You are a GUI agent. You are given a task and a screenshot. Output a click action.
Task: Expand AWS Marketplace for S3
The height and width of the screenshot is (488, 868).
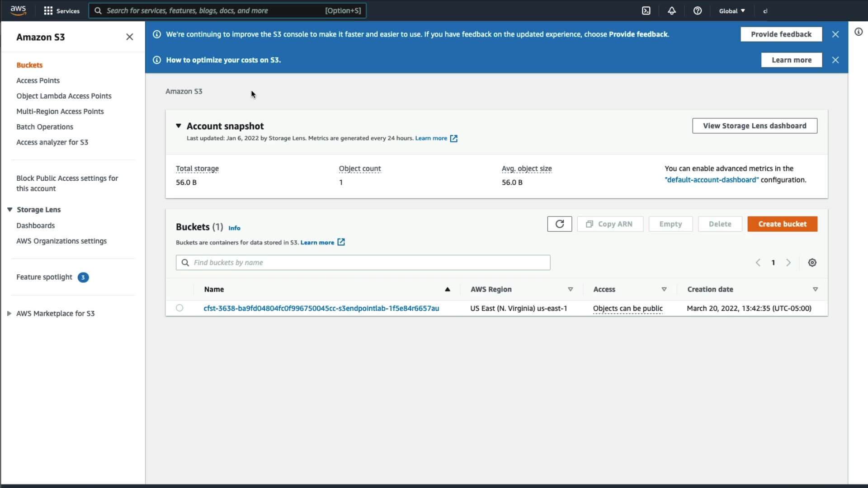click(9, 314)
